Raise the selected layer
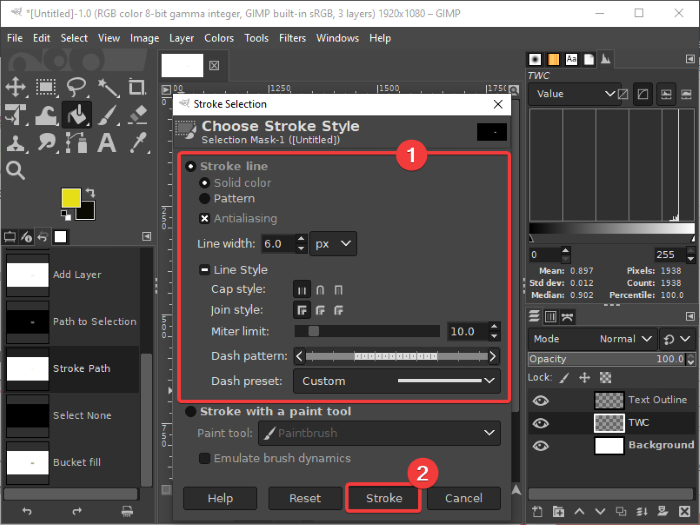This screenshot has height=525, width=700. coord(579,511)
